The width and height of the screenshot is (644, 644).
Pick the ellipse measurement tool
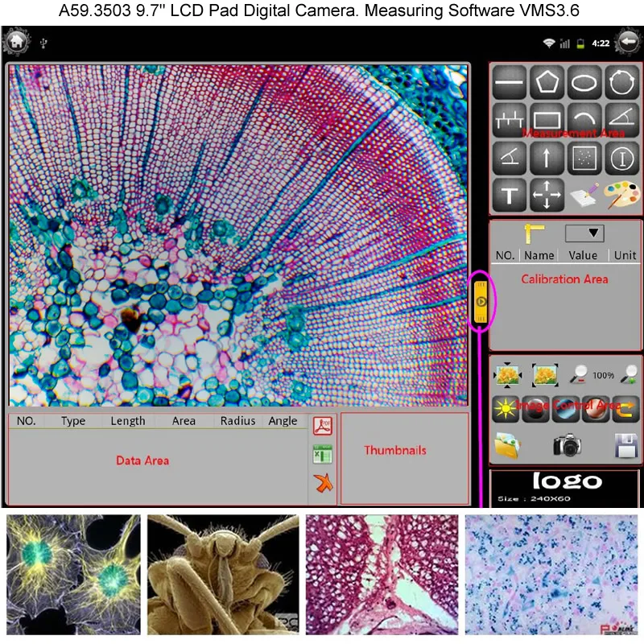(x=585, y=83)
